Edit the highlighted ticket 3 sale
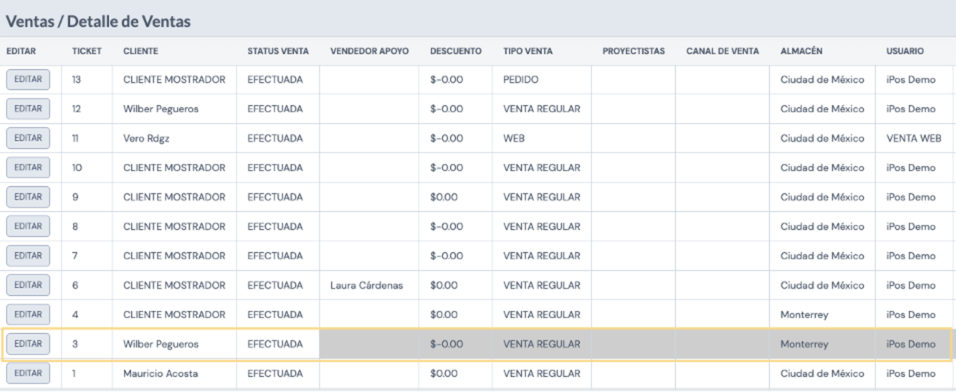This screenshot has width=956, height=392. 28,344
